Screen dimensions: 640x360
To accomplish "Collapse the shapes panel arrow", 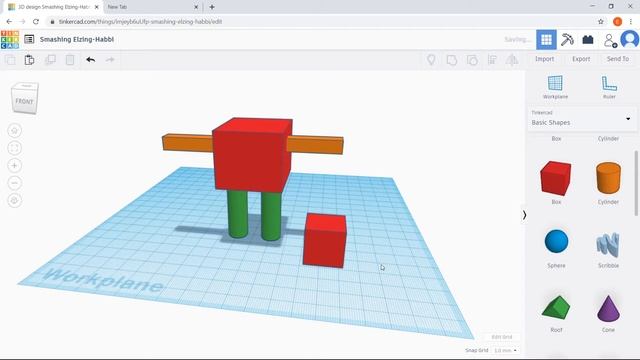I will point(524,215).
